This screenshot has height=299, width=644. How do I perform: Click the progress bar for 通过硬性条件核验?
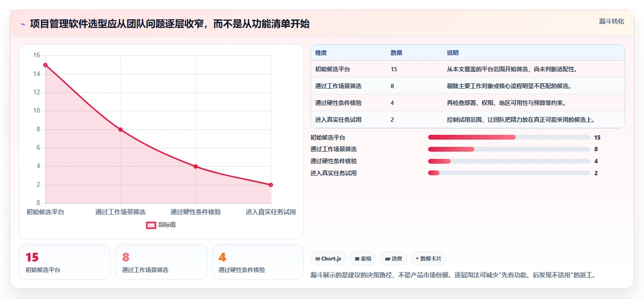509,161
